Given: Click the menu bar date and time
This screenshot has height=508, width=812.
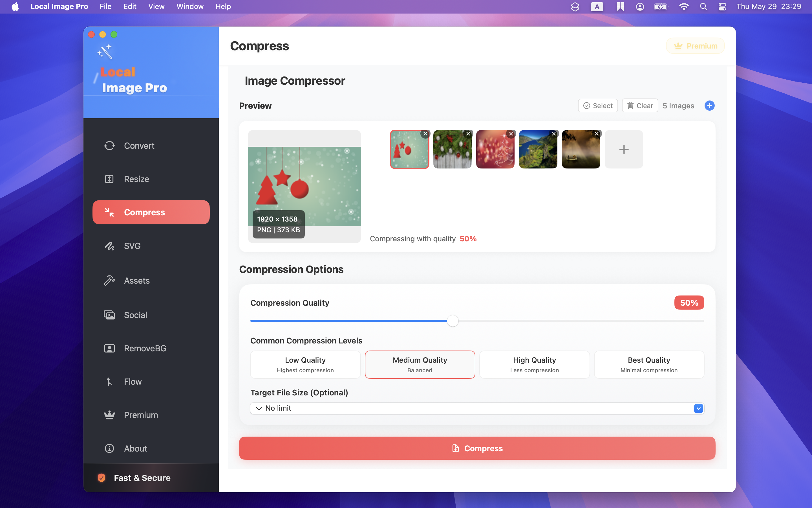Looking at the screenshot, I should pos(769,7).
